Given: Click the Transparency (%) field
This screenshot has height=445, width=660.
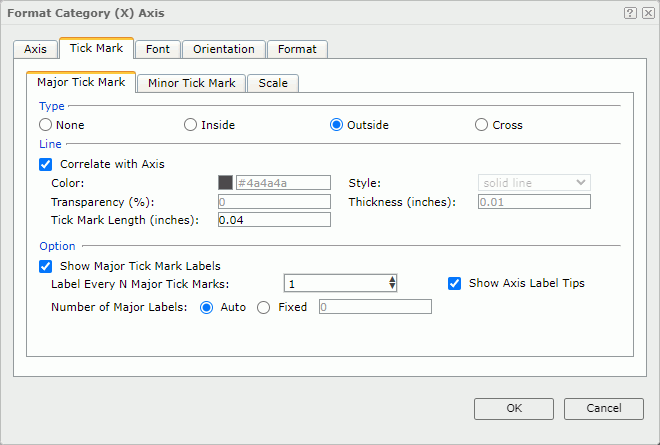Looking at the screenshot, I should click(x=274, y=202).
